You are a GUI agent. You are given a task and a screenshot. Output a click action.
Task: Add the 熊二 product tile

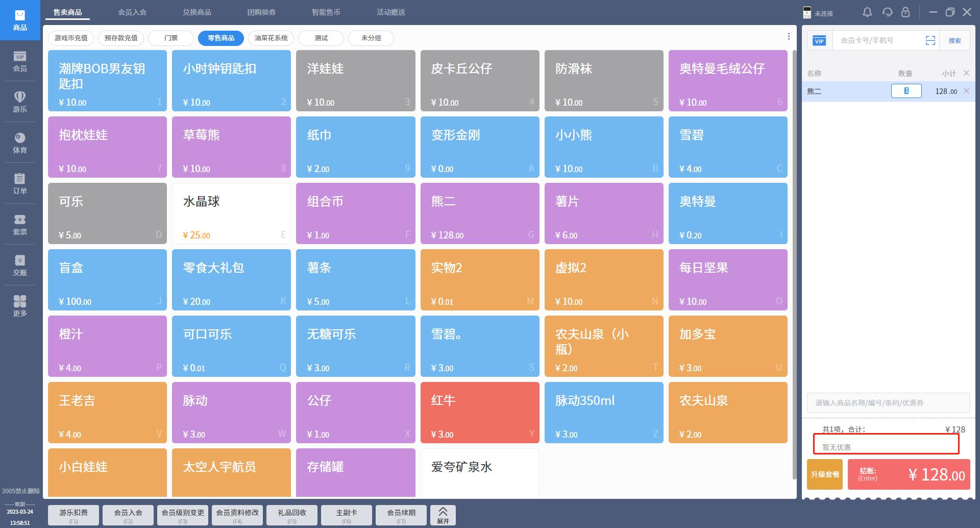tap(480, 213)
